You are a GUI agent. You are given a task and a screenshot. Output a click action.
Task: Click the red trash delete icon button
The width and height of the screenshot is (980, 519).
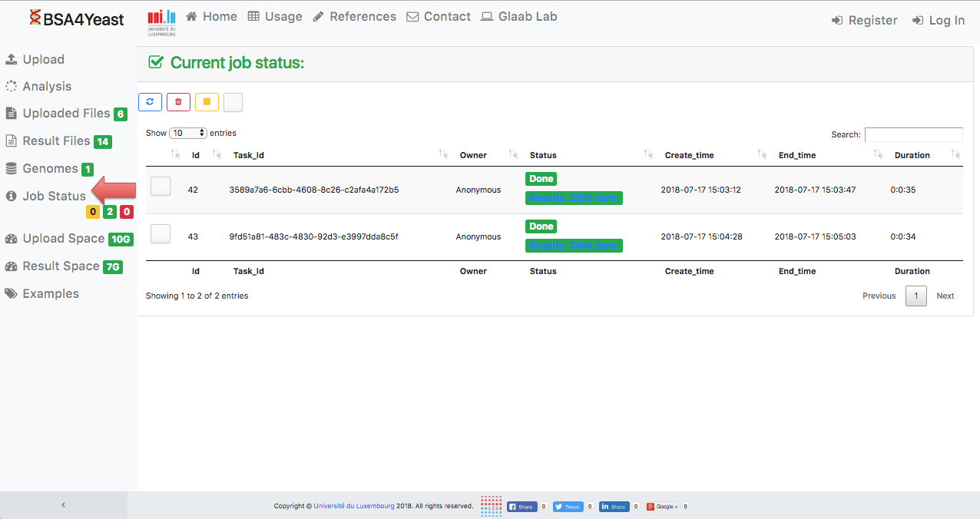[x=178, y=102]
